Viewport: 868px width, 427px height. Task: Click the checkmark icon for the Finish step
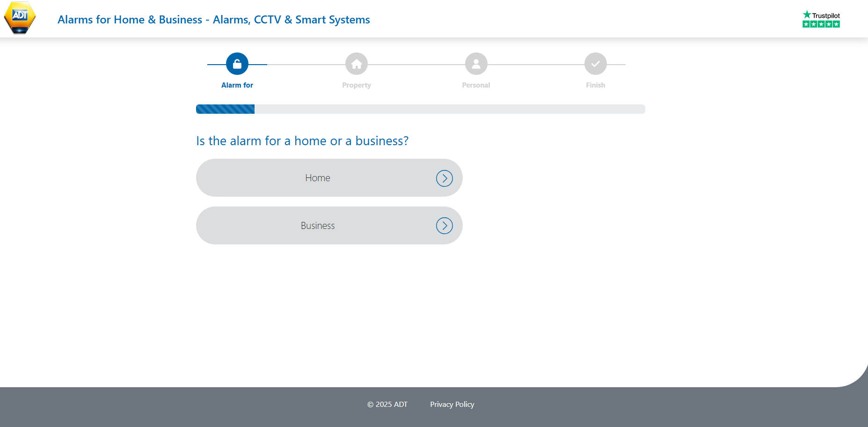[x=595, y=64]
